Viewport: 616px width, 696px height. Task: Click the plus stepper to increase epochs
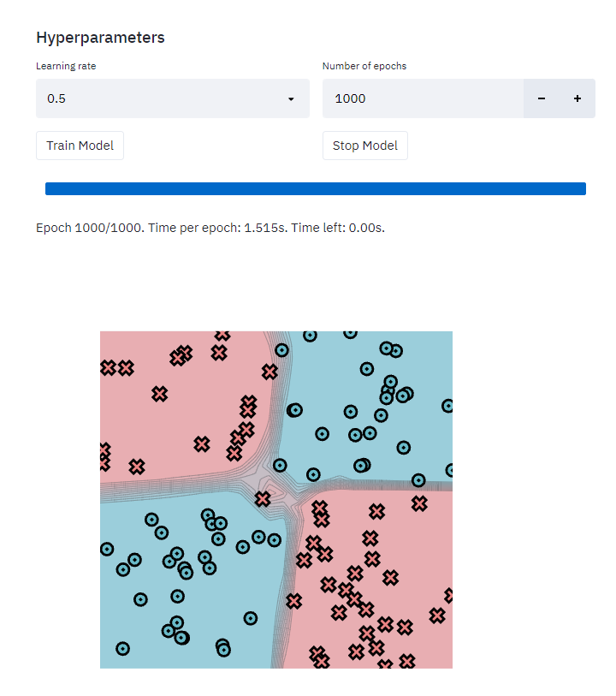tap(577, 98)
